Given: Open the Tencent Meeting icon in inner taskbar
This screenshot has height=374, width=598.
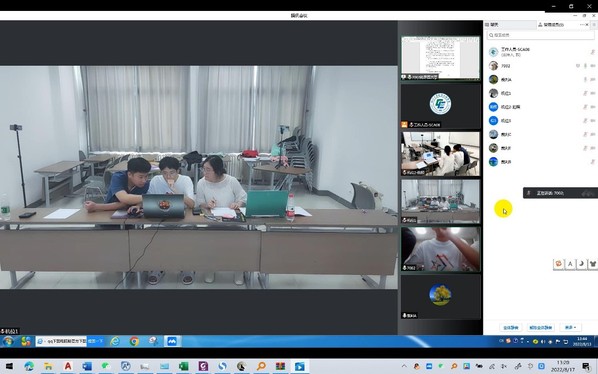Looking at the screenshot, I should coord(172,341).
